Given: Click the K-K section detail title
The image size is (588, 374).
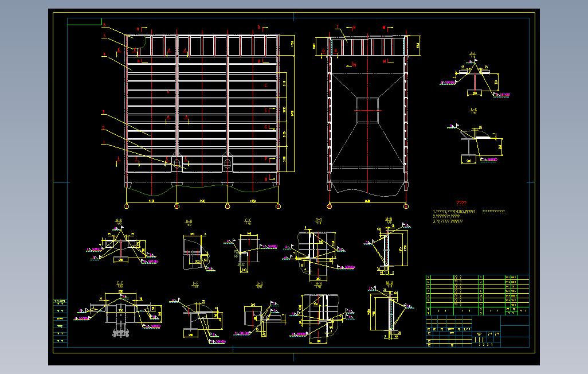Looking at the screenshot, I should [473, 110].
